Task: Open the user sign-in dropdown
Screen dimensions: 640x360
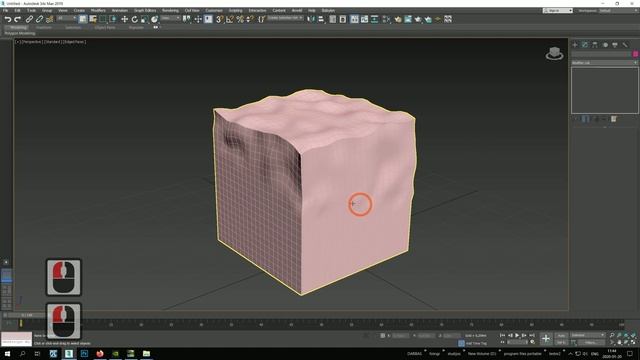Action: pyautogui.click(x=558, y=11)
